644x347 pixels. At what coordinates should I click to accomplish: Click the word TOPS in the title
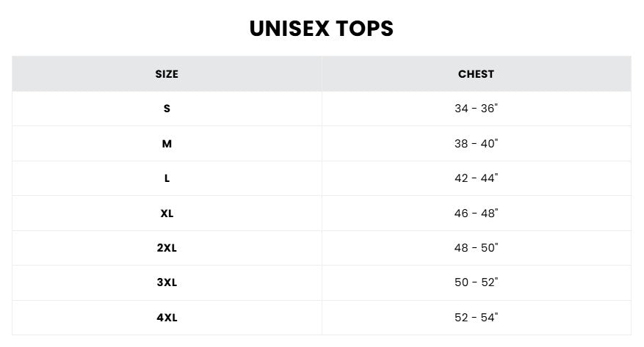[365, 29]
